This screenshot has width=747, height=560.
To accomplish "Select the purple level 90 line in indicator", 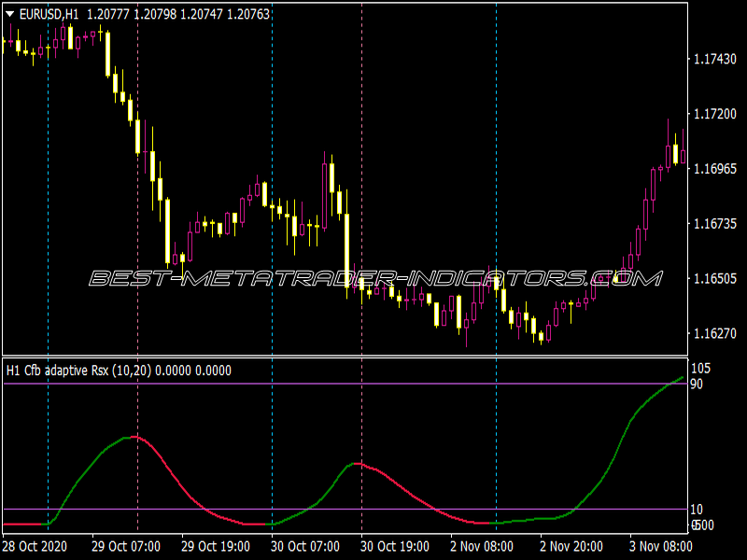I will (x=345, y=384).
